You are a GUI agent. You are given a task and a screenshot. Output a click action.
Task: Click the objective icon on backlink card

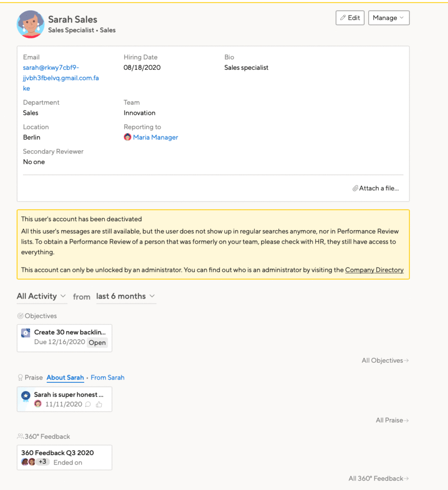click(x=26, y=333)
